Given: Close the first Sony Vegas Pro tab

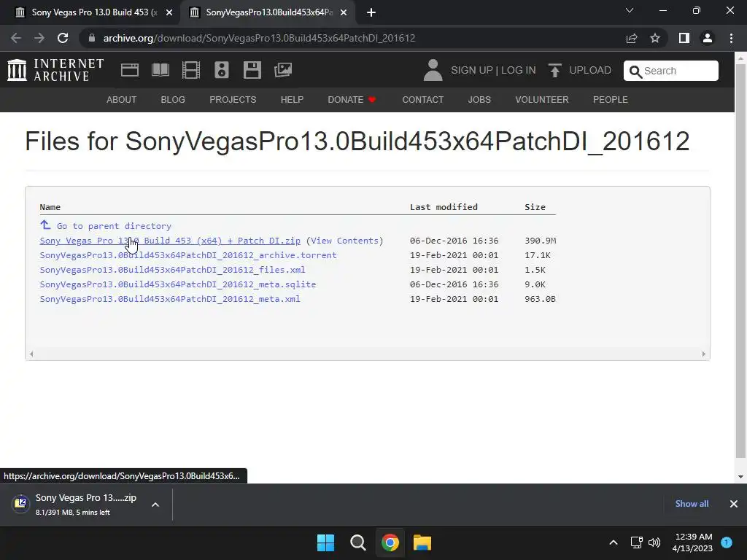Looking at the screenshot, I should click(x=169, y=13).
